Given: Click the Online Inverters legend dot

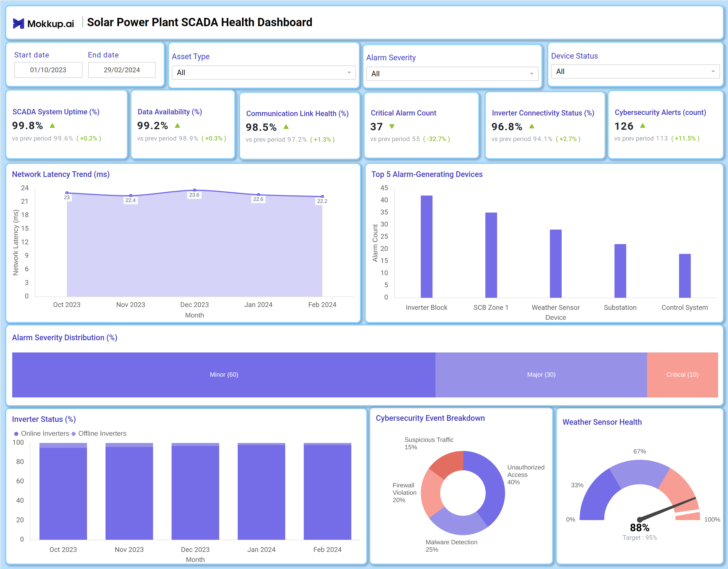Looking at the screenshot, I should tap(16, 434).
